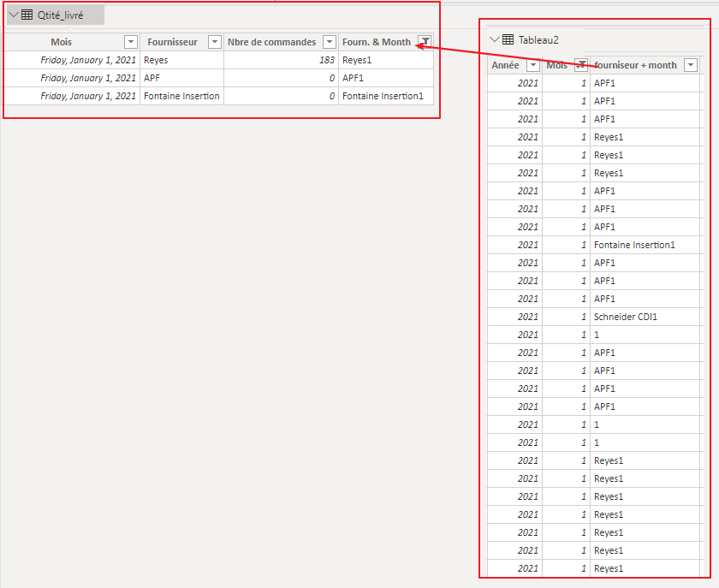719x588 pixels.
Task: Click the date cell in Fontaine Insertion row
Action: [72, 96]
